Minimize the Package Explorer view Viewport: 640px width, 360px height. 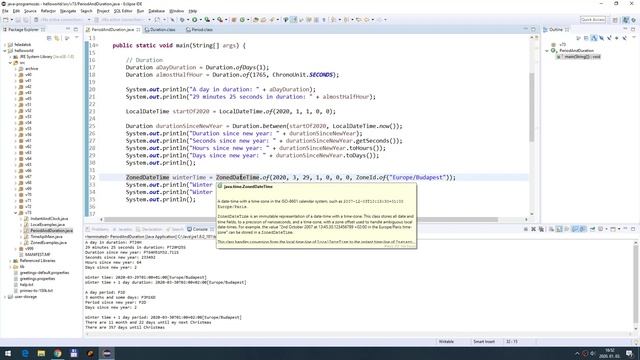pos(68,29)
